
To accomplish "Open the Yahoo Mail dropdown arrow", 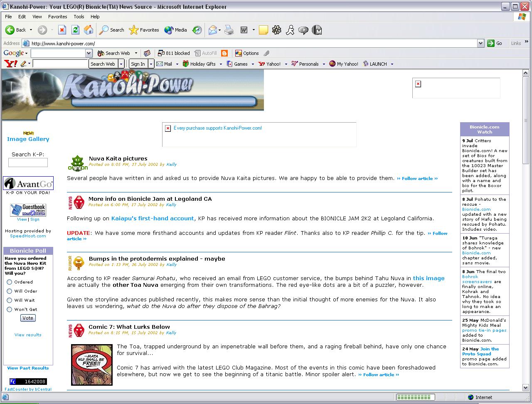I will [x=177, y=64].
